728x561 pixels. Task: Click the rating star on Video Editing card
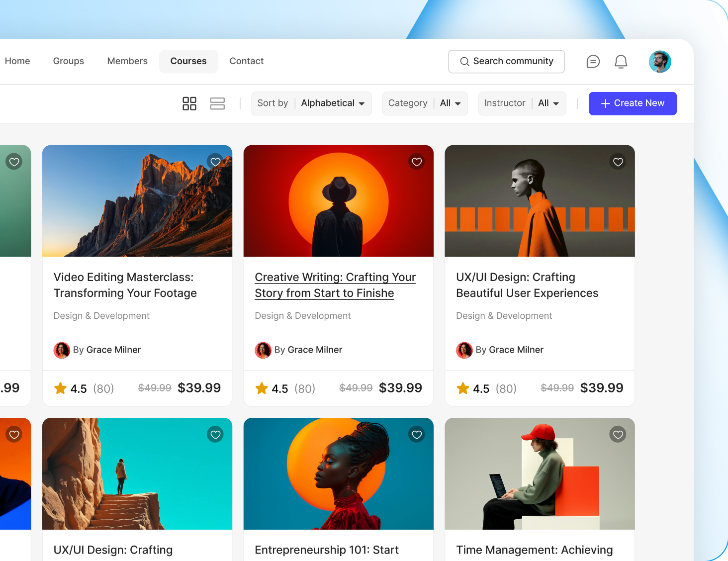point(61,388)
